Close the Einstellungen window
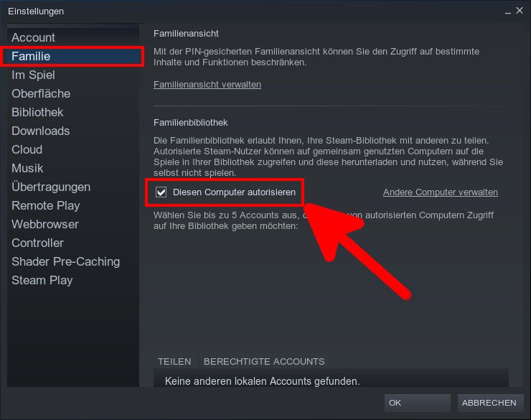531x420 pixels. point(519,11)
